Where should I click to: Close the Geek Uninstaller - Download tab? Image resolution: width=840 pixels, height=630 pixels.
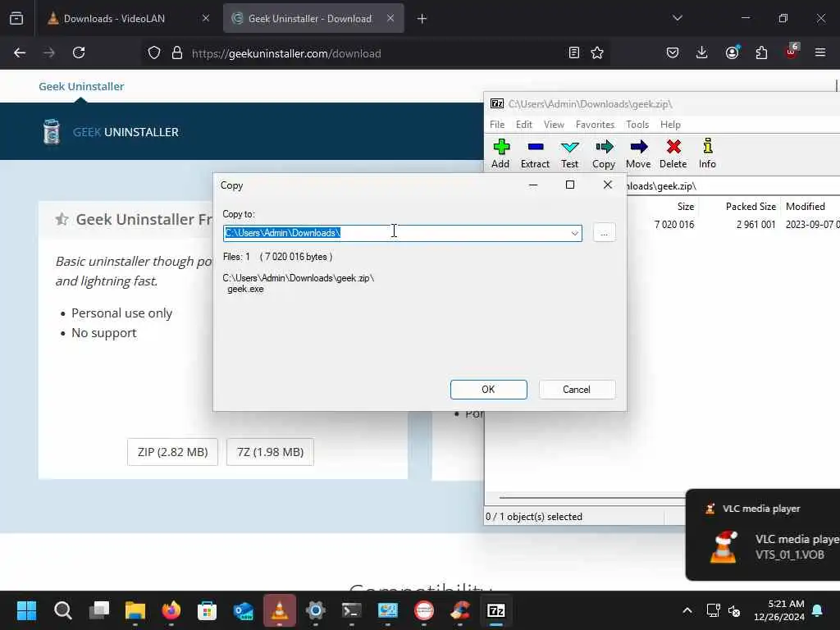[x=390, y=18]
